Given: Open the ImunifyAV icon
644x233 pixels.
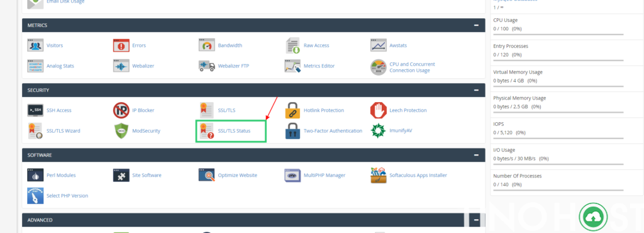Looking at the screenshot, I should click(378, 131).
